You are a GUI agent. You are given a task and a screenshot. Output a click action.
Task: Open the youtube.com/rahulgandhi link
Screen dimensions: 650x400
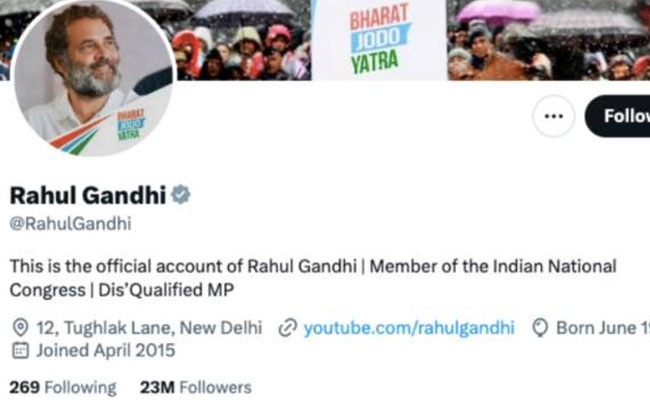[x=409, y=328]
